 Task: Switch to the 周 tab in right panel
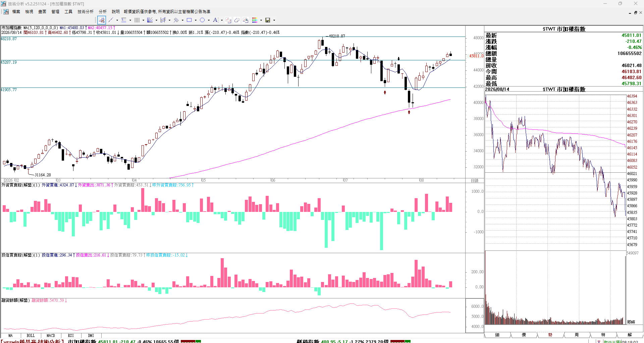pos(577,335)
